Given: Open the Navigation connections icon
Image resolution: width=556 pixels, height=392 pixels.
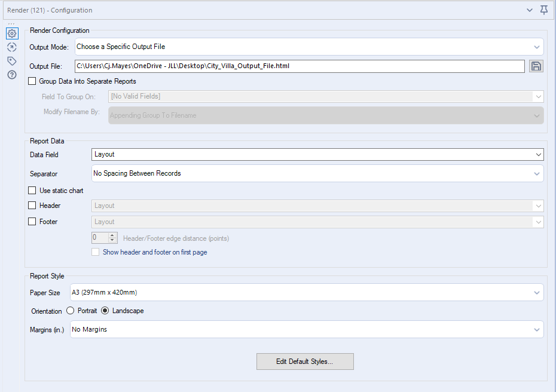Looking at the screenshot, I should (11, 47).
